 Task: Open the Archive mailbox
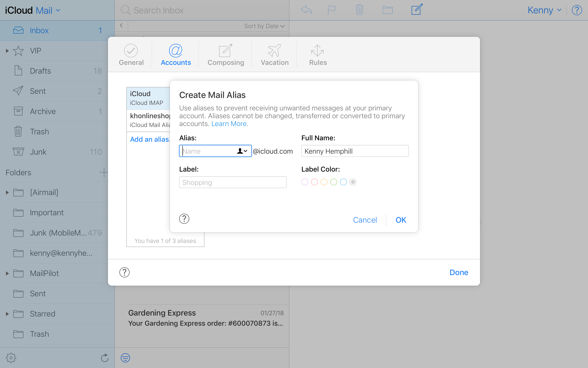[57, 111]
